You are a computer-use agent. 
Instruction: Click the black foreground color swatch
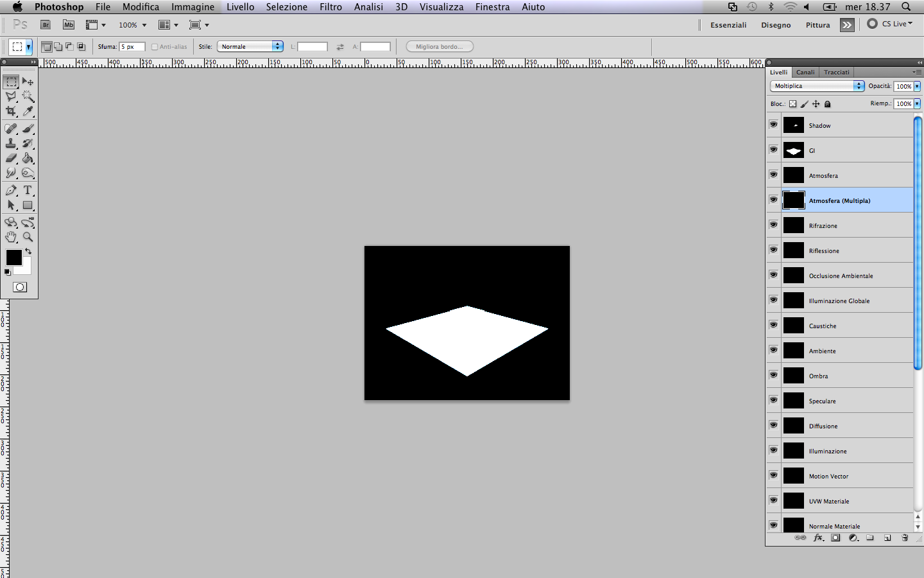[13, 257]
